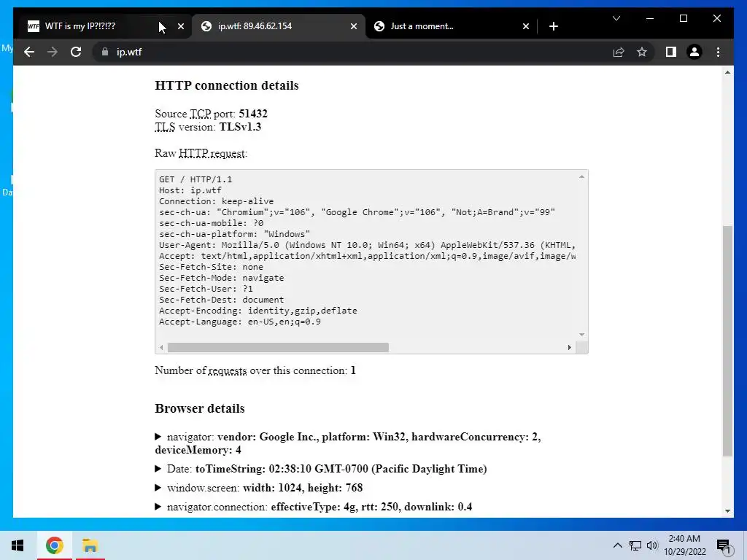Click the forward navigation arrow
The width and height of the screenshot is (747, 560).
[53, 52]
